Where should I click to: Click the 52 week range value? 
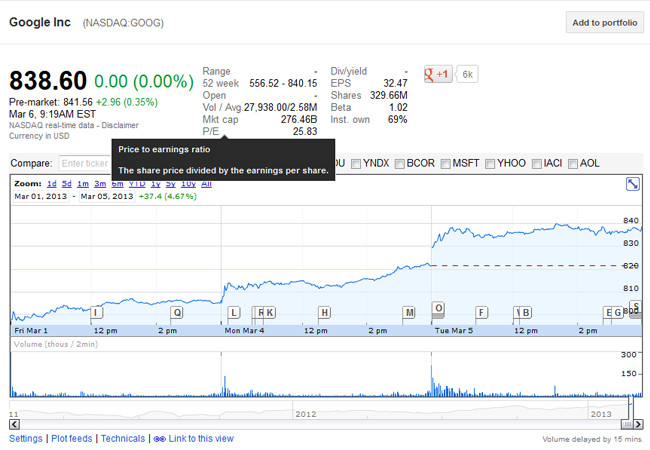283,83
